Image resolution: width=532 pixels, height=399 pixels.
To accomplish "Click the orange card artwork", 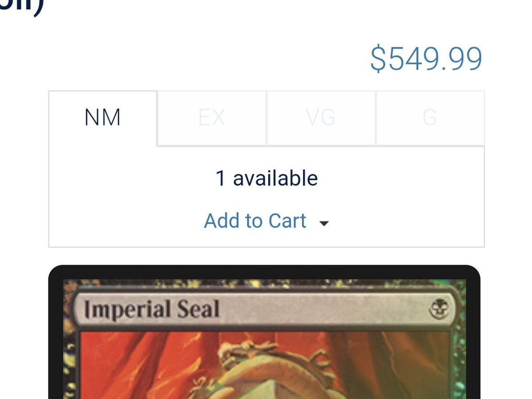I will point(264,366).
